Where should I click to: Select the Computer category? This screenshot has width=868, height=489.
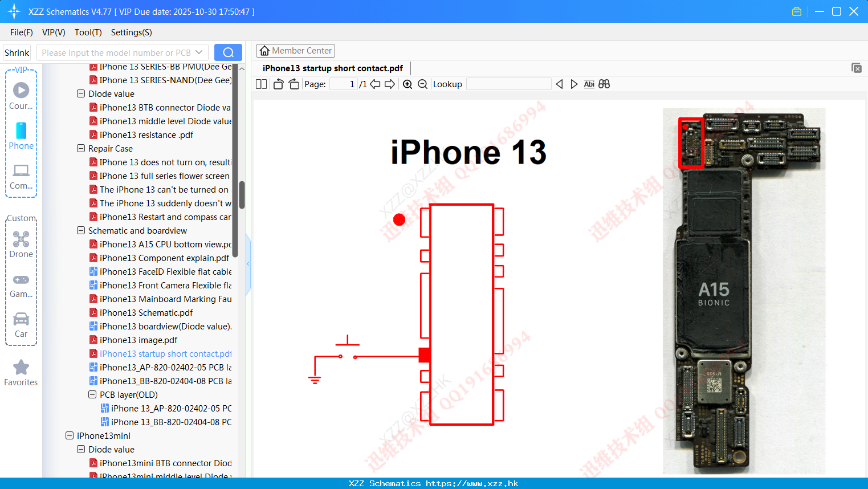tap(21, 176)
